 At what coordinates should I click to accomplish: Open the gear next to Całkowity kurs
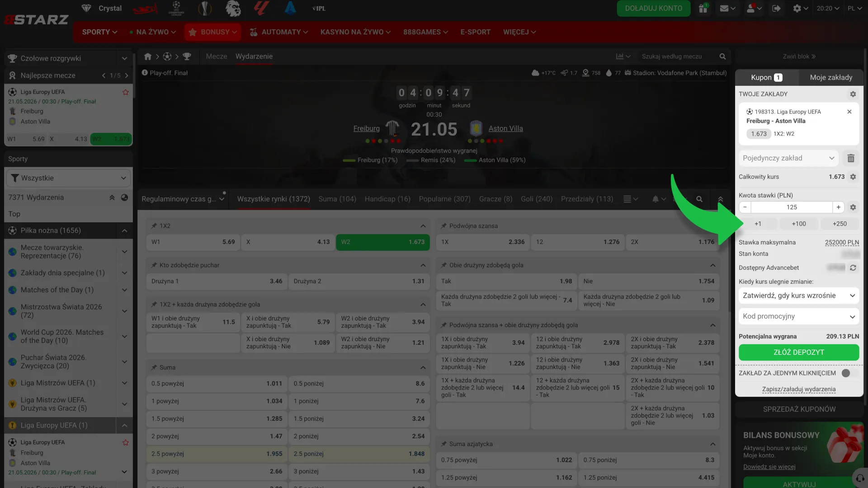(853, 177)
